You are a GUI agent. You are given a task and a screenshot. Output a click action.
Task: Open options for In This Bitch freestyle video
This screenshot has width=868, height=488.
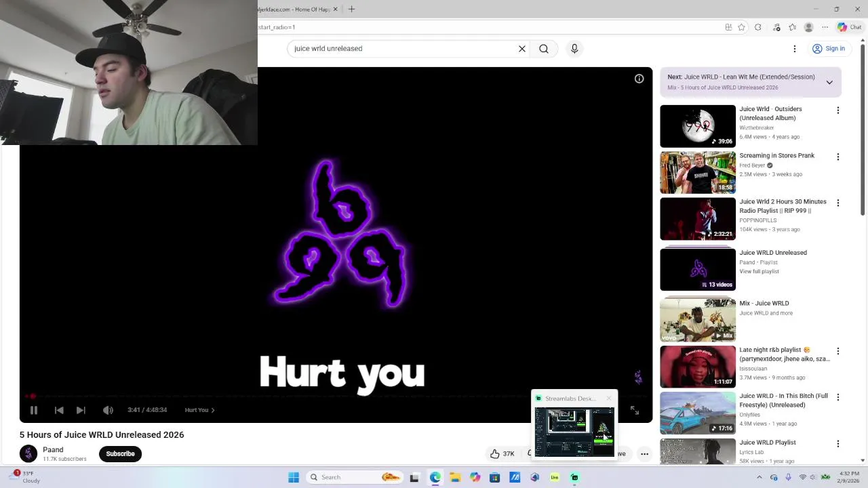(838, 397)
